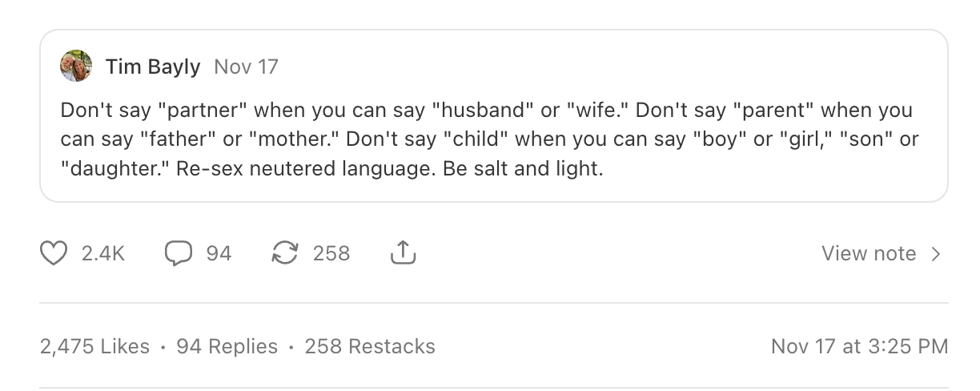Click the Nov 17 date beside author
The width and height of the screenshot is (980, 391).
click(246, 67)
